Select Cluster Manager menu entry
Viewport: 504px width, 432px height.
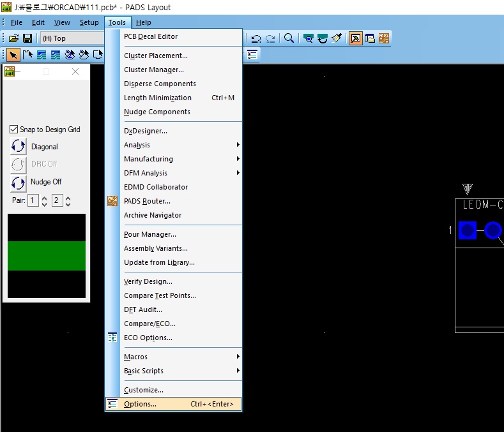[182, 70]
